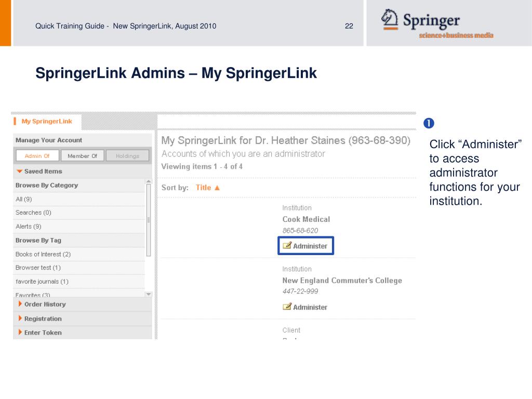
Task: Click 'Accounts of which you are an administrator' text
Action: tap(243, 154)
